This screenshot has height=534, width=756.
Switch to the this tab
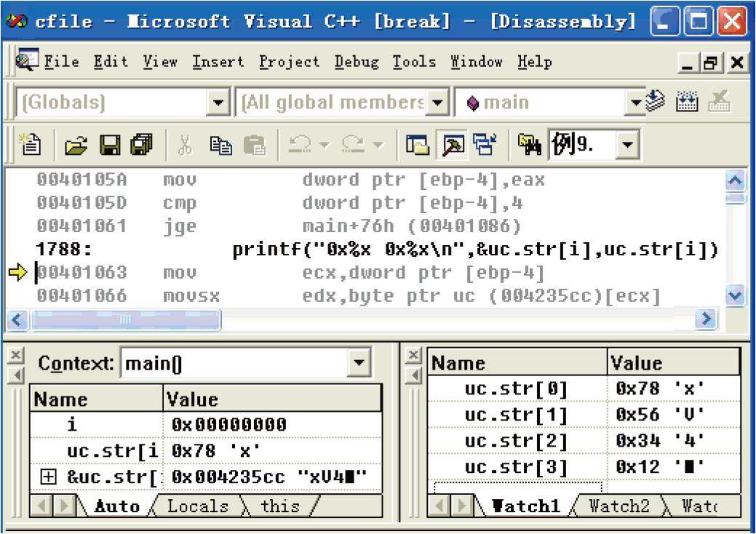280,506
